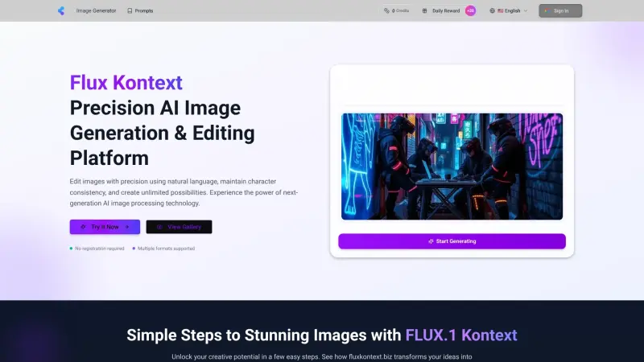
Task: Expand language selector chevron arrow
Action: point(526,10)
